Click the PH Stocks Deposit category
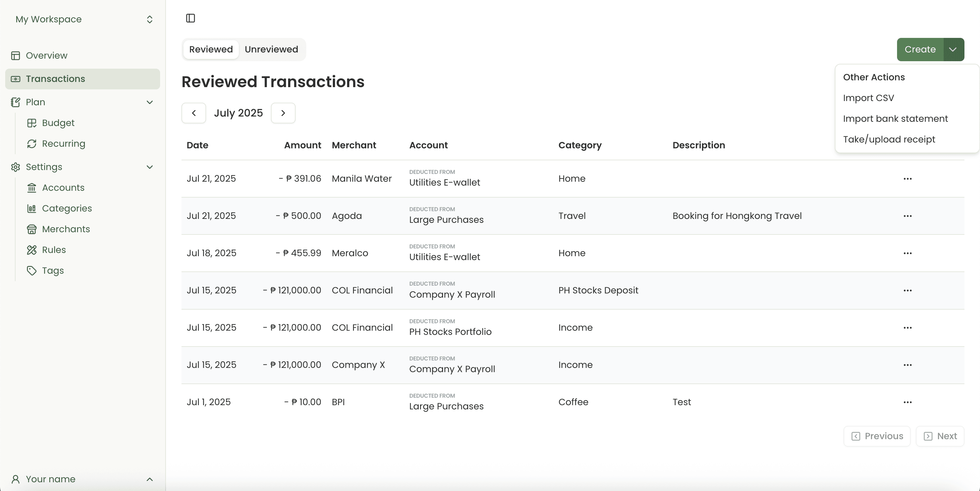980x491 pixels. point(598,290)
